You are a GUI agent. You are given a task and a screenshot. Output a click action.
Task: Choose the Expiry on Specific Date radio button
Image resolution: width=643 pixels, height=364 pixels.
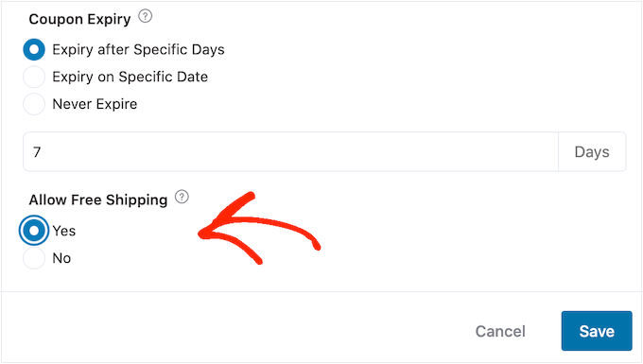(x=34, y=77)
